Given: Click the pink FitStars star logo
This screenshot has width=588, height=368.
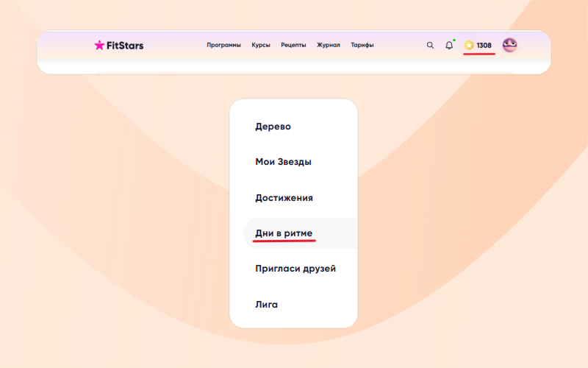Looking at the screenshot, I should (99, 45).
